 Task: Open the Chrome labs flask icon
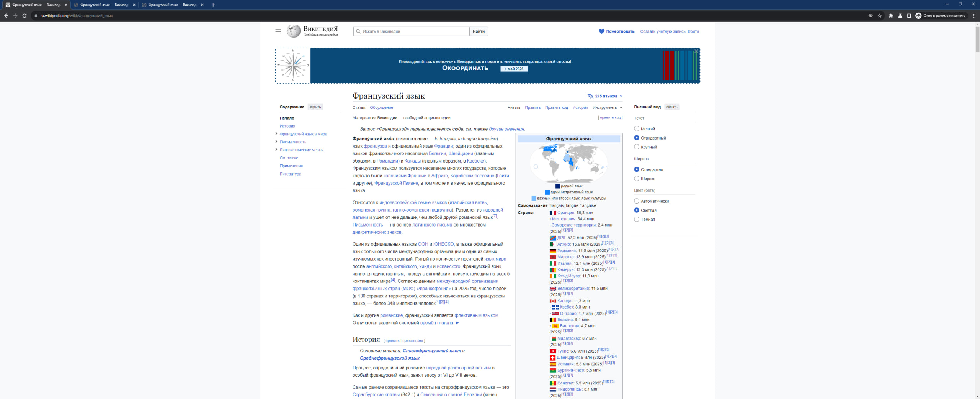[900, 16]
